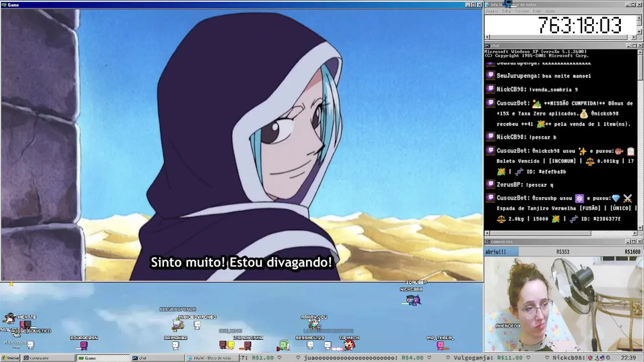Open Ajuda menu in Bloco de notas

(550, 11)
